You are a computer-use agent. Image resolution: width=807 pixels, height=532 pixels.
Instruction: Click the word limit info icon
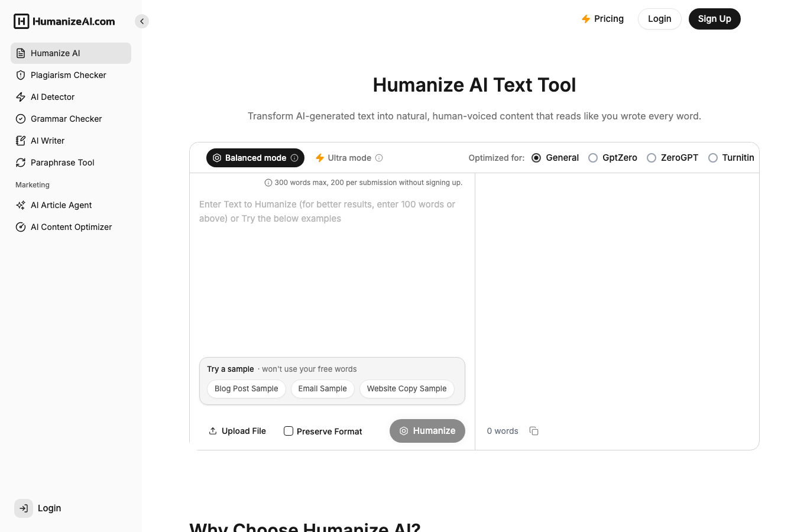click(268, 183)
